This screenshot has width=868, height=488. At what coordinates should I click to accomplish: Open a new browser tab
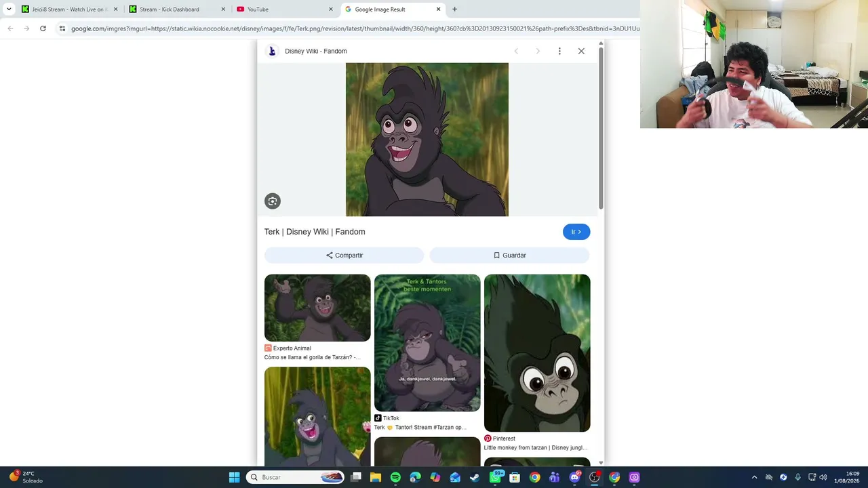455,9
